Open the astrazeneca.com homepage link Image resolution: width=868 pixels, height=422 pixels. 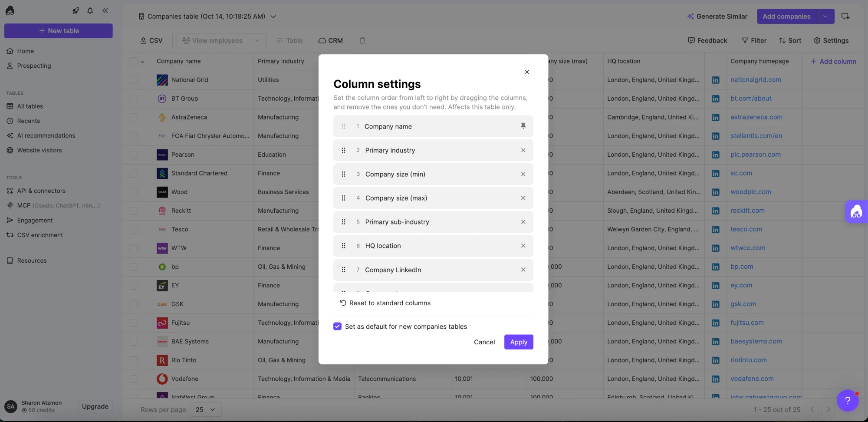(756, 117)
